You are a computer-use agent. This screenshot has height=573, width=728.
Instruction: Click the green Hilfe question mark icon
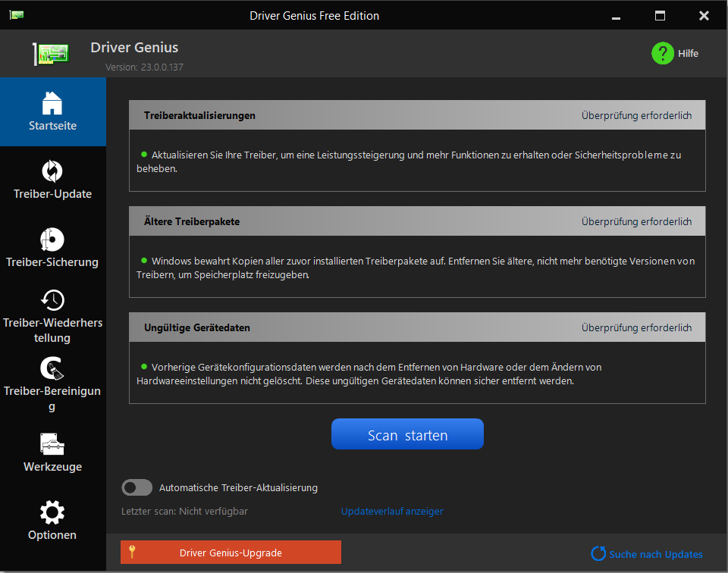coord(663,53)
